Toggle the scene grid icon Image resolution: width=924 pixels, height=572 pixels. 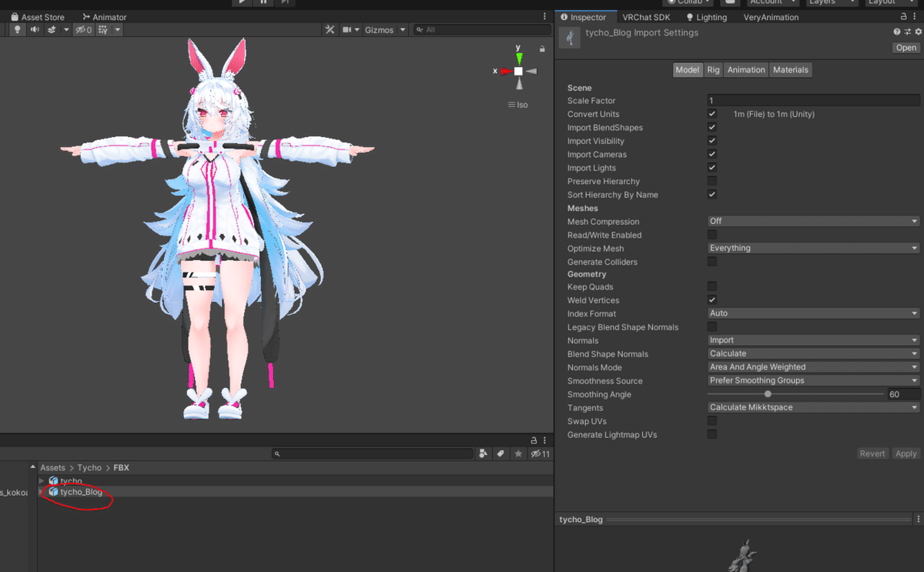tap(103, 29)
